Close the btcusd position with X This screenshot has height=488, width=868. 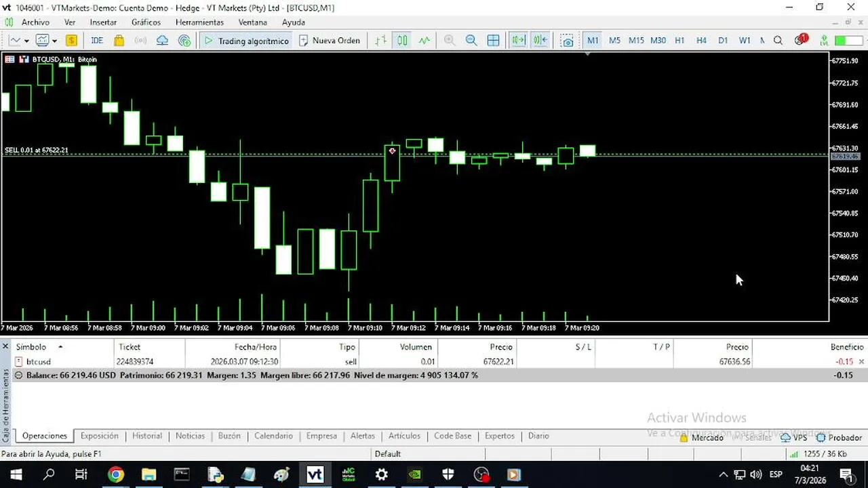coord(862,362)
